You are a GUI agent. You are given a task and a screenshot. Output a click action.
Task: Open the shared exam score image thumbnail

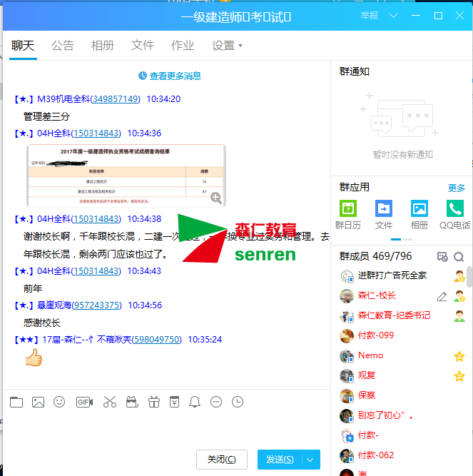(126, 176)
